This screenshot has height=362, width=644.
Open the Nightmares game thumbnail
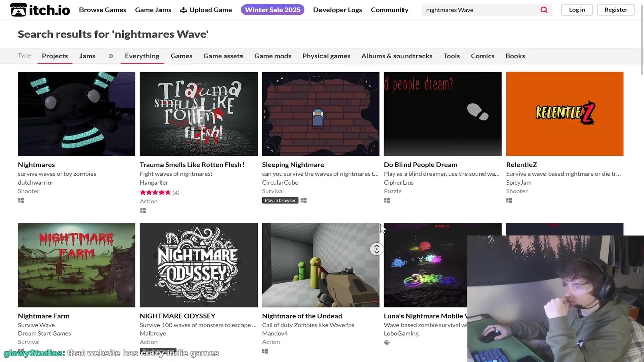[x=76, y=114]
